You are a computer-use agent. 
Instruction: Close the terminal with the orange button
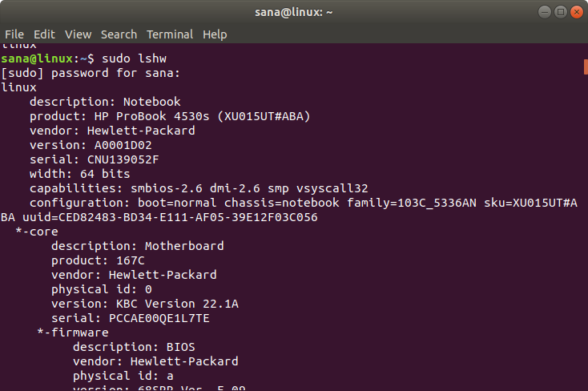tap(577, 12)
